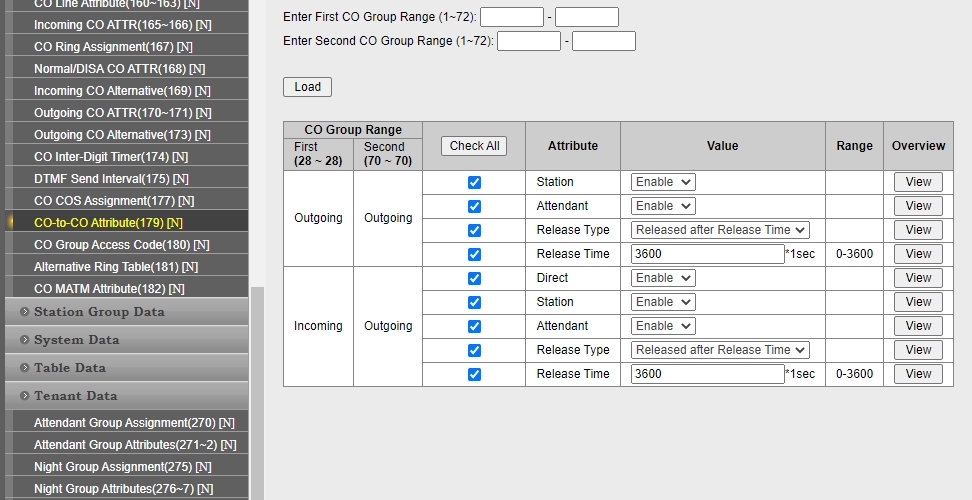972x500 pixels.
Task: Expand the Station Group Data section
Action: click(99, 312)
